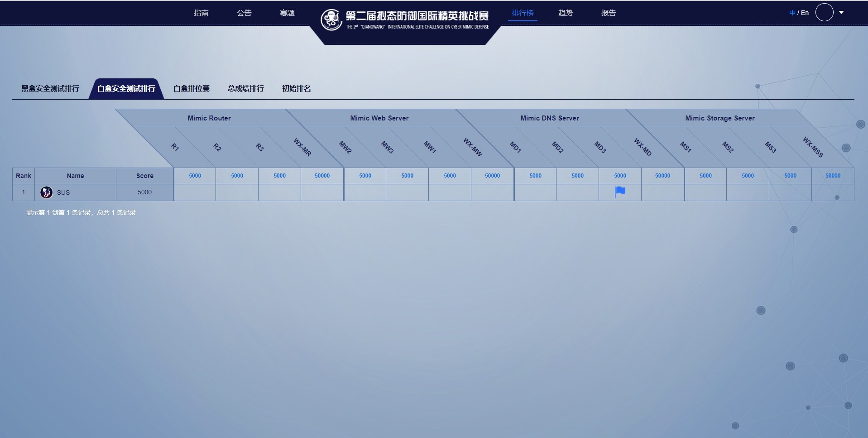Click the MS3 column header
The width and height of the screenshot is (868, 438).
770,147
